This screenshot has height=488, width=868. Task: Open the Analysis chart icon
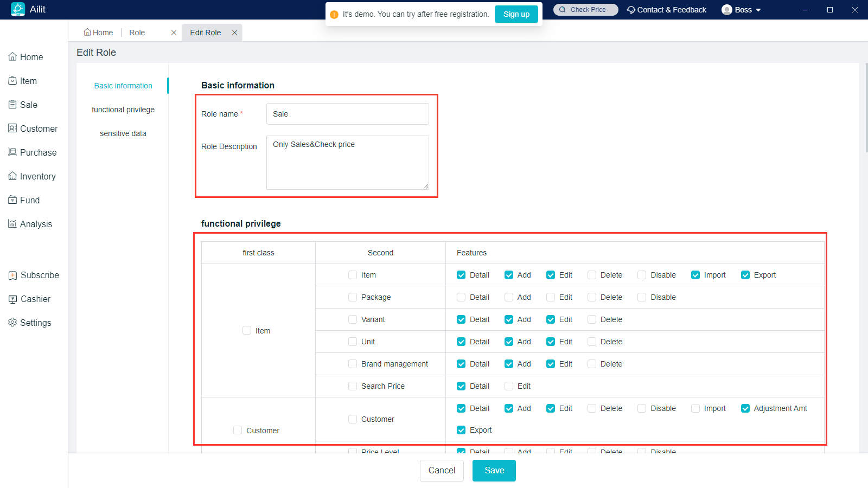pyautogui.click(x=12, y=224)
